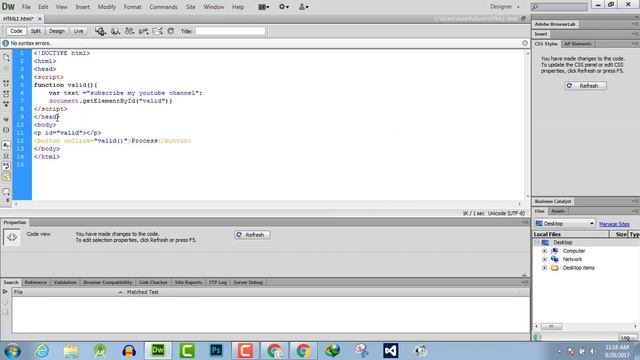Open the FTP Log tab
The height and width of the screenshot is (360, 640).
click(x=218, y=282)
